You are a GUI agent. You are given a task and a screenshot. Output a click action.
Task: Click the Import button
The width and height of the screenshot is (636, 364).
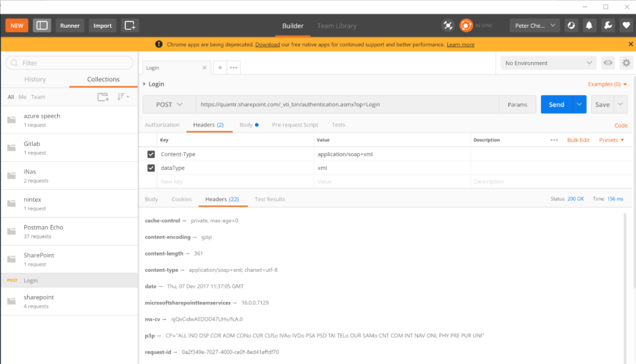(102, 26)
